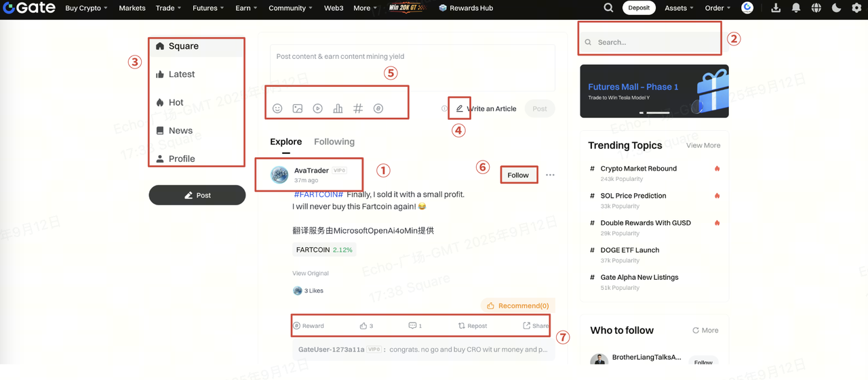Insert a poll using the chart icon

[x=338, y=108]
